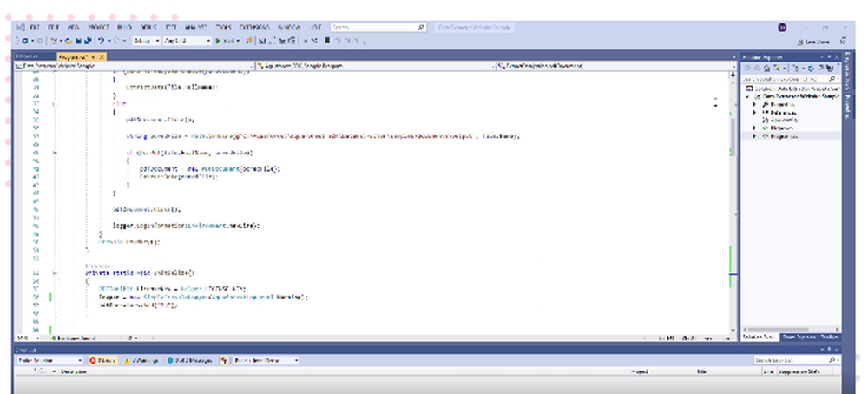Image resolution: width=868 pixels, height=394 pixels.
Task: Click the bookmark icon in toolbar
Action: click(x=327, y=41)
